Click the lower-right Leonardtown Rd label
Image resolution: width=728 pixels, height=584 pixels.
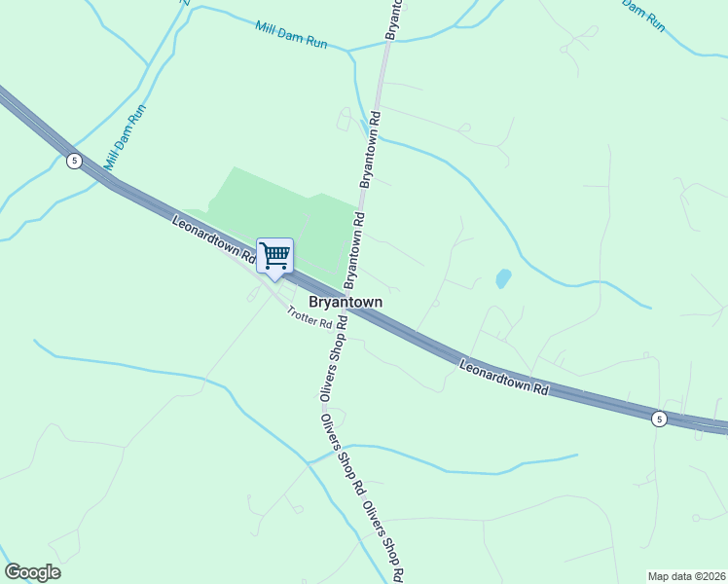504,378
